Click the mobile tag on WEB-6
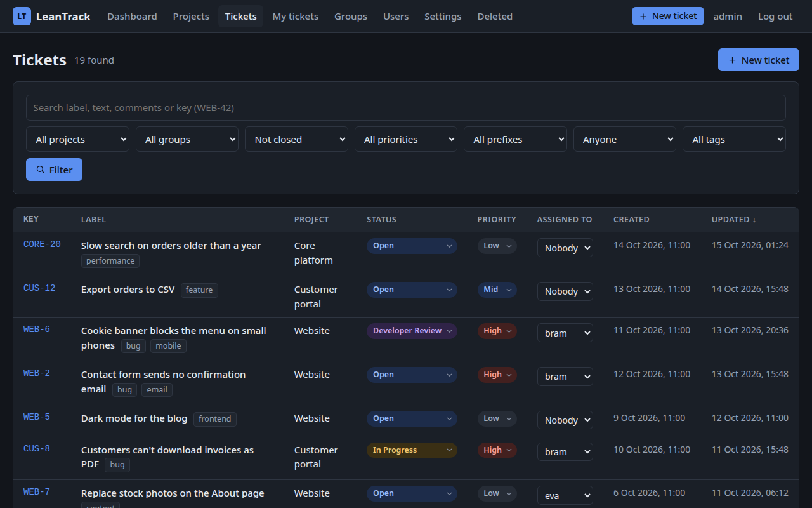The image size is (812, 508). pos(168,346)
